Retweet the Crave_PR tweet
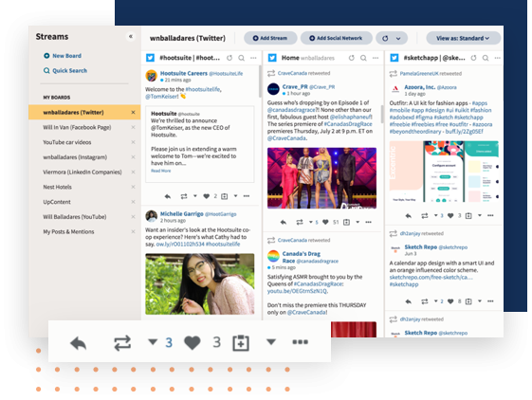 (x=300, y=222)
